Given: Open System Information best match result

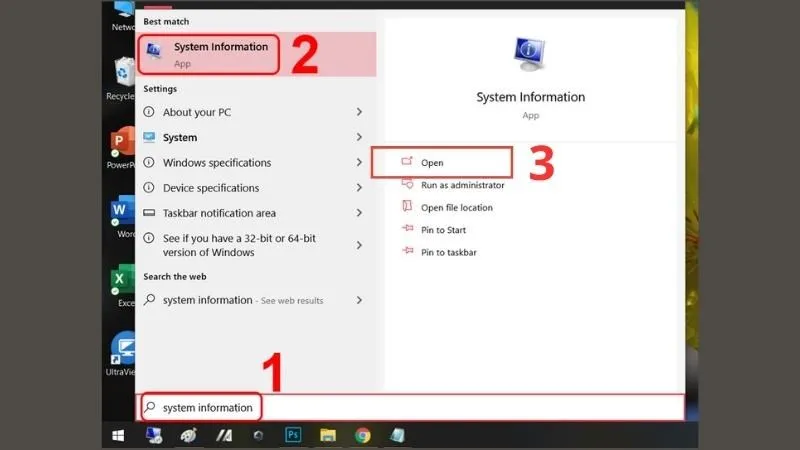Looking at the screenshot, I should [210, 54].
